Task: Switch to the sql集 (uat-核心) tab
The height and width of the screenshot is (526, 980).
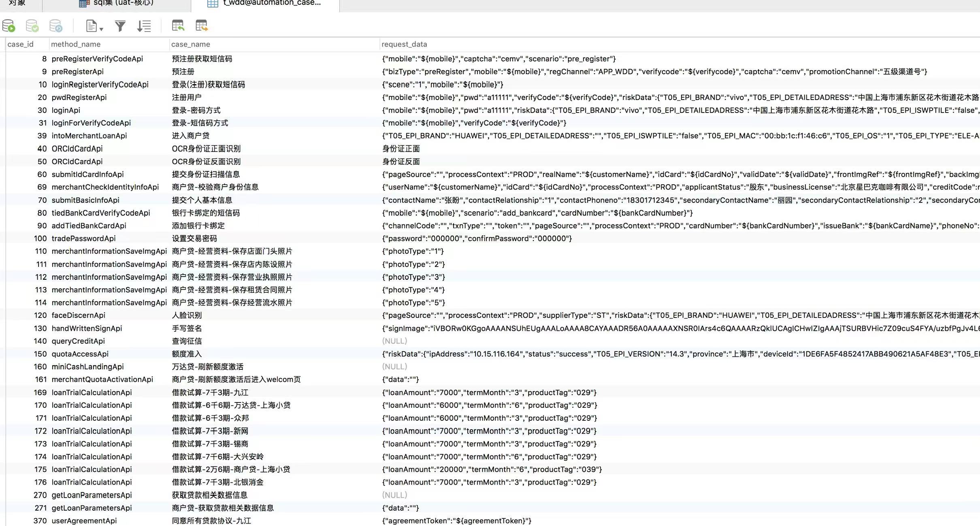Action: (x=117, y=3)
